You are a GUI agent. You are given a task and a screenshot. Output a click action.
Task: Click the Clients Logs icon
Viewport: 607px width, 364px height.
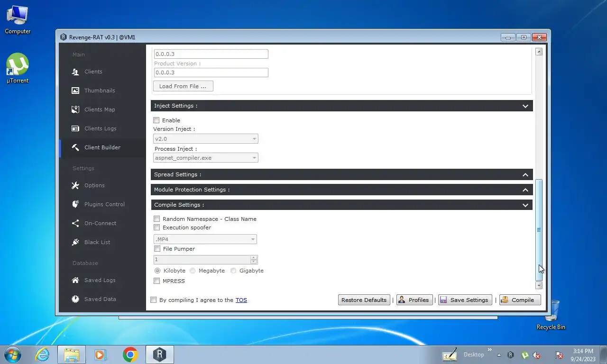[x=75, y=128]
